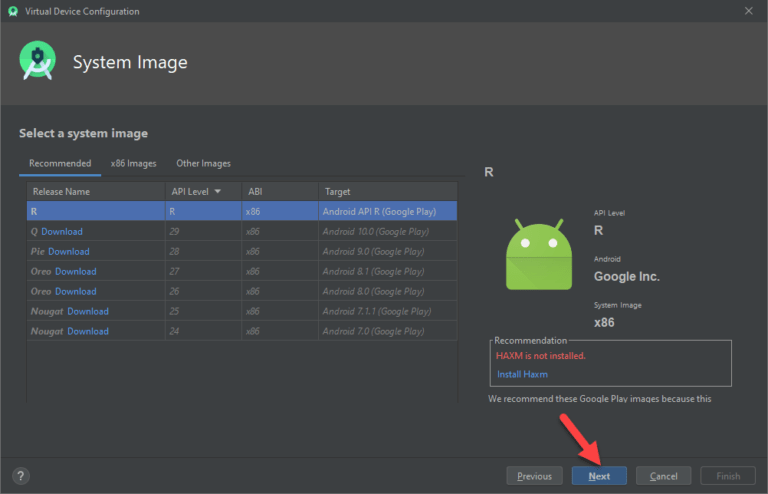The height and width of the screenshot is (494, 768).
Task: Click the title bar Android Studio icon
Action: coord(13,11)
